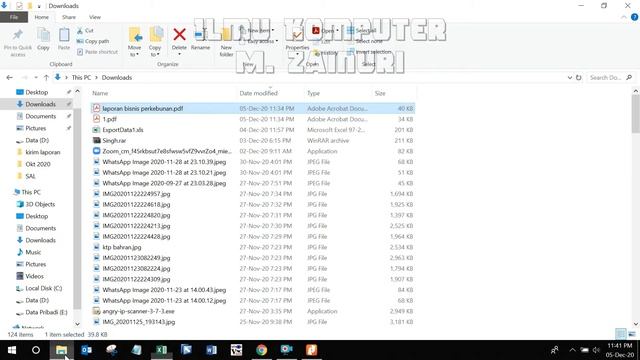Open the Delete options arrow

(179, 54)
